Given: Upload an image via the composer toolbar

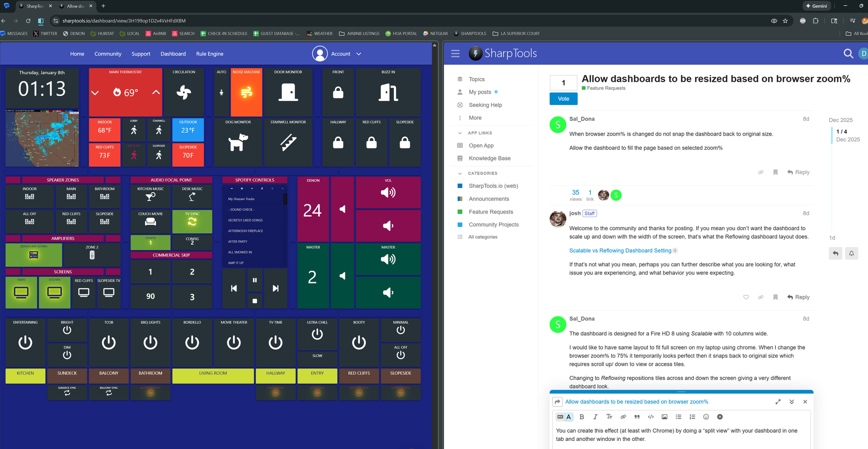Looking at the screenshot, I should pyautogui.click(x=664, y=417).
